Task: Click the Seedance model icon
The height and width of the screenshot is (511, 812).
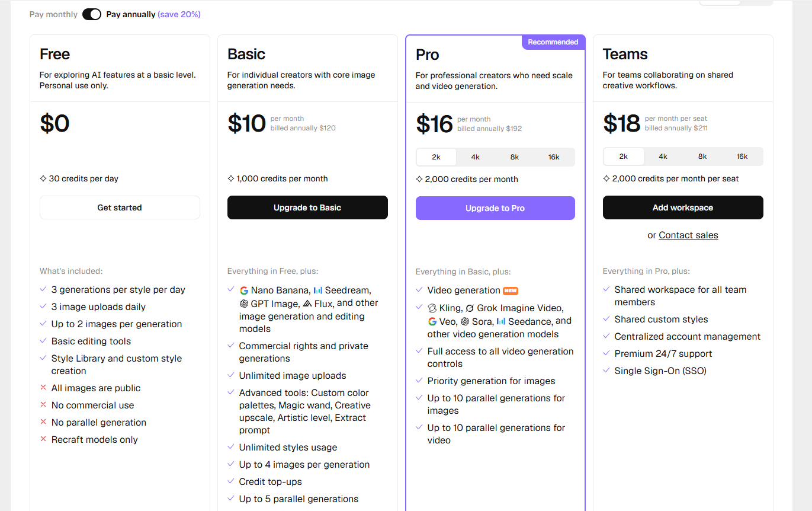Action: [501, 322]
